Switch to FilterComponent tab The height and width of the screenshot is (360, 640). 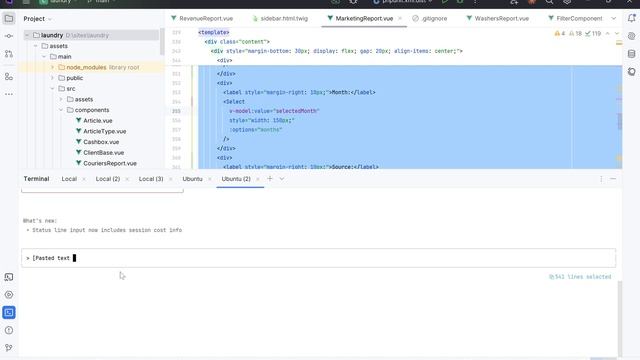576,18
